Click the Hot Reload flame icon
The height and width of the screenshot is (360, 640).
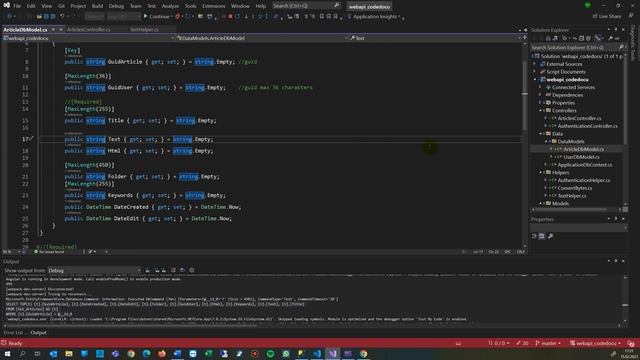pos(178,16)
